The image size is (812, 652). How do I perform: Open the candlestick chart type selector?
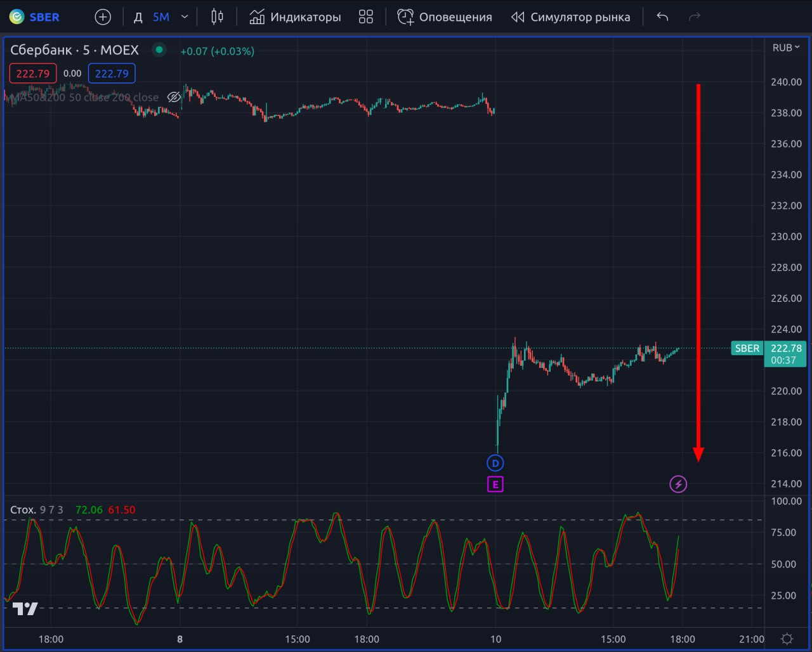pyautogui.click(x=217, y=17)
